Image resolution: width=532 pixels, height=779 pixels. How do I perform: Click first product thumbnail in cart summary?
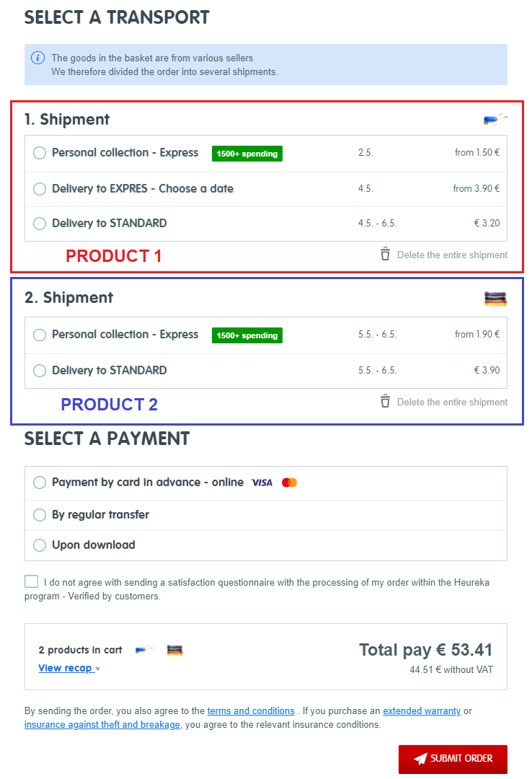click(x=144, y=650)
